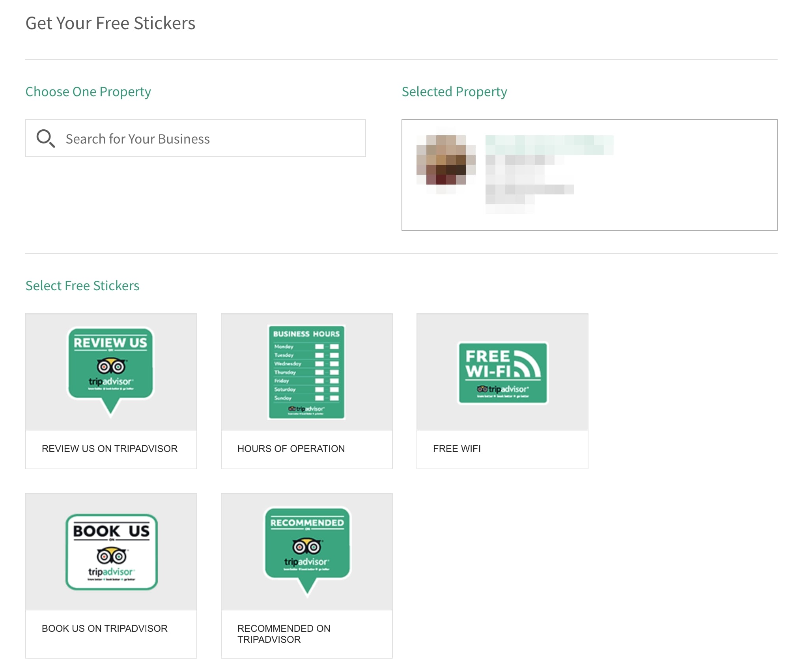Focus the Search for Your Business field
The height and width of the screenshot is (672, 792).
[x=195, y=138]
